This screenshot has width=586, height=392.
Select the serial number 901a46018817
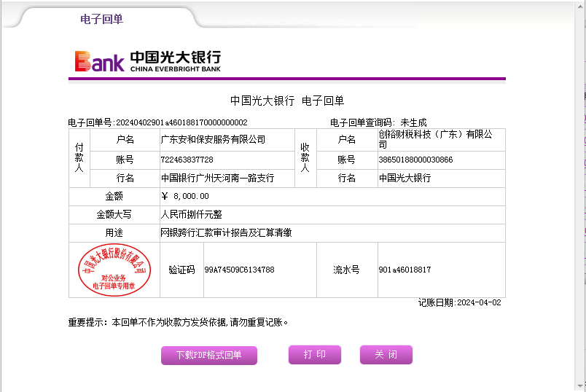(x=405, y=270)
